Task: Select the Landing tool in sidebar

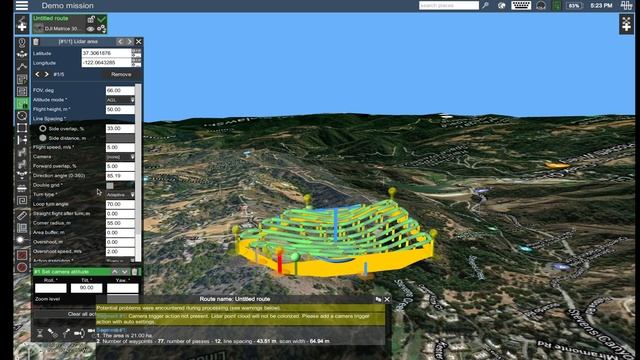Action: tap(22, 176)
